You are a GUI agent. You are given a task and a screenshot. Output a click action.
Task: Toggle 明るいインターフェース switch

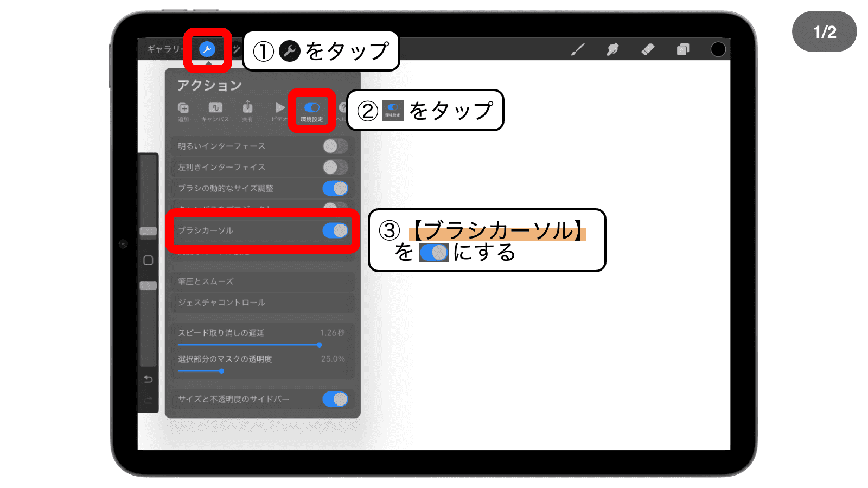335,146
